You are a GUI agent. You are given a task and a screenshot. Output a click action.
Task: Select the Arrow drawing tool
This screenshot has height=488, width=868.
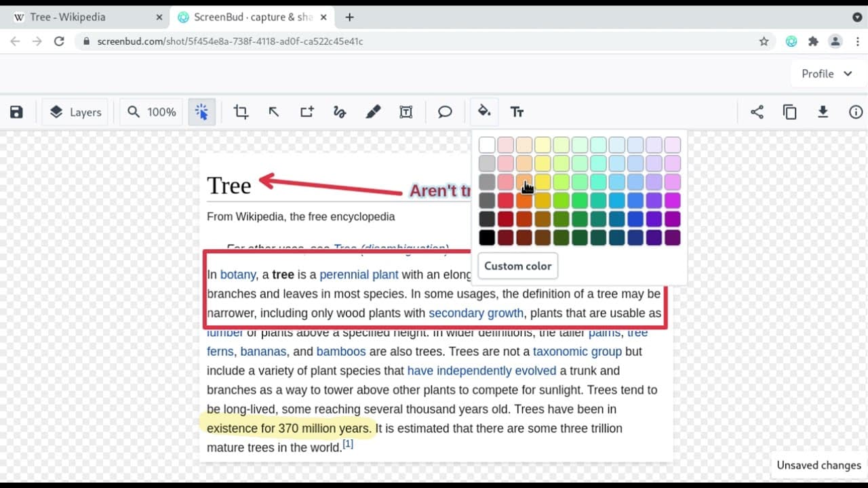click(274, 112)
